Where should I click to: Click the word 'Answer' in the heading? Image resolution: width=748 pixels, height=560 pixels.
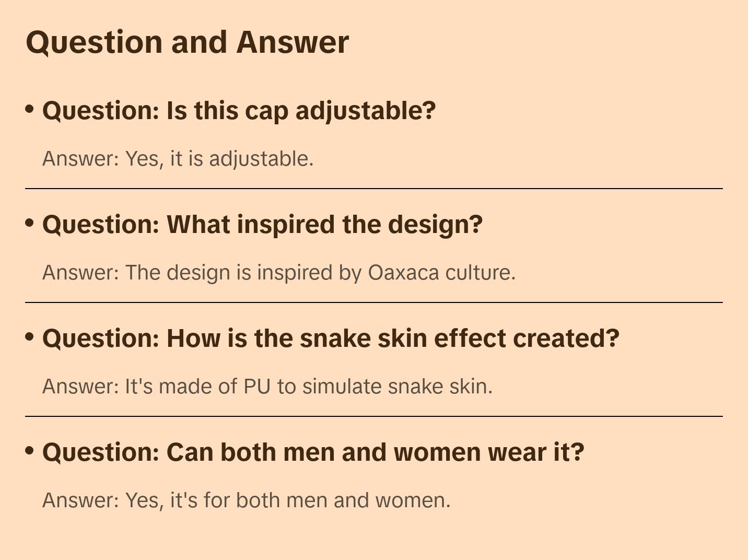(x=293, y=42)
